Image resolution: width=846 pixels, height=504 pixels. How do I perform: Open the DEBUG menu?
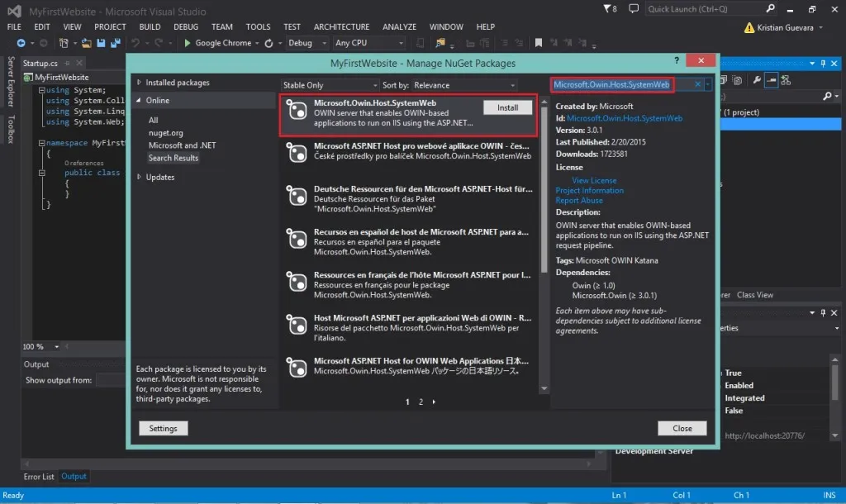click(186, 26)
